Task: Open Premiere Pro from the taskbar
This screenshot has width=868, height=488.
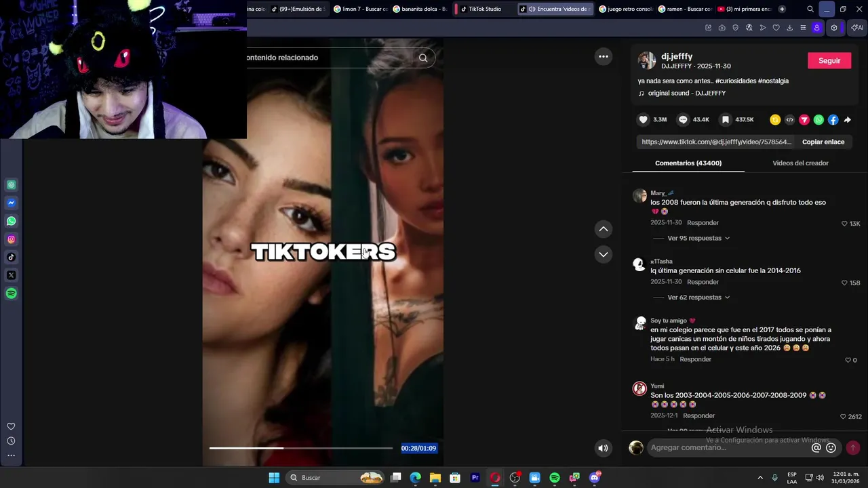Action: click(475, 478)
